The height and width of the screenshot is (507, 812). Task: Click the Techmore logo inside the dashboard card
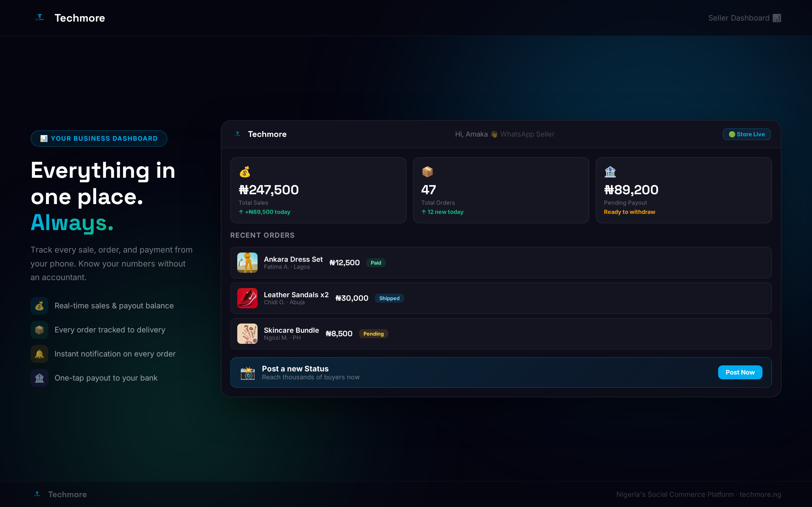click(238, 134)
